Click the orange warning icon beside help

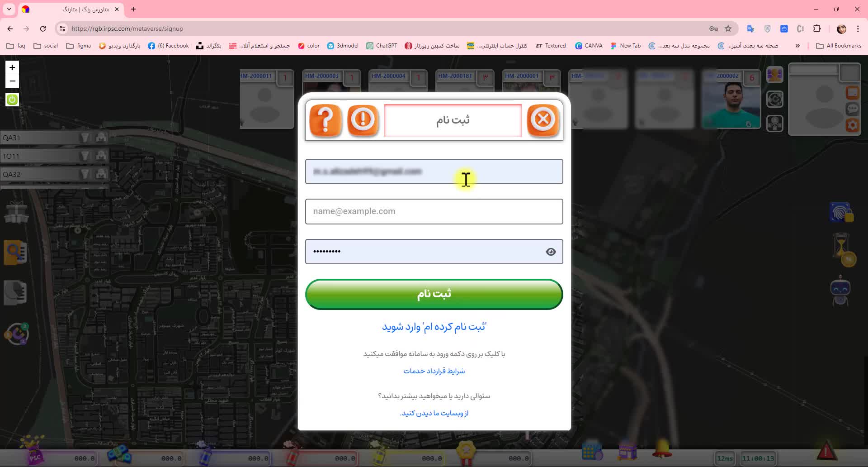point(363,119)
